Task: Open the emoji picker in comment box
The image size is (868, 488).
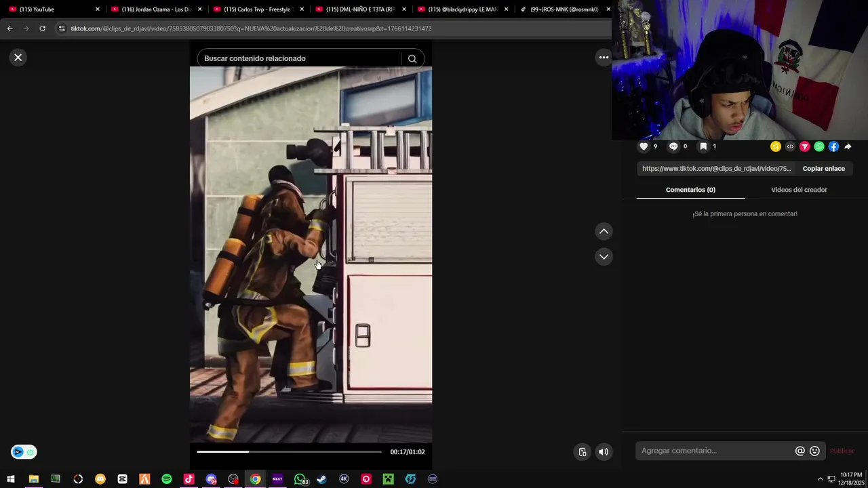Action: 815,451
